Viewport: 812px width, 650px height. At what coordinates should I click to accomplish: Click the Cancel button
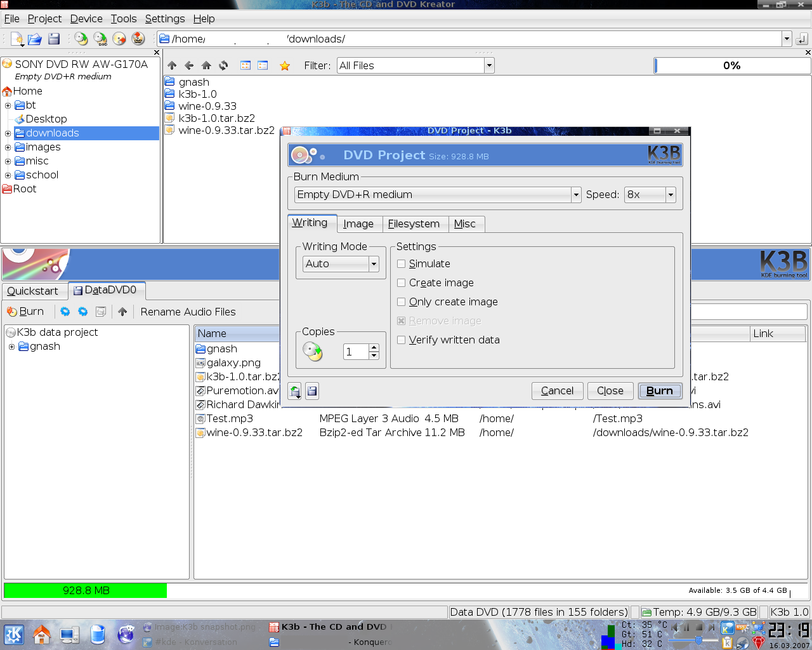(557, 391)
